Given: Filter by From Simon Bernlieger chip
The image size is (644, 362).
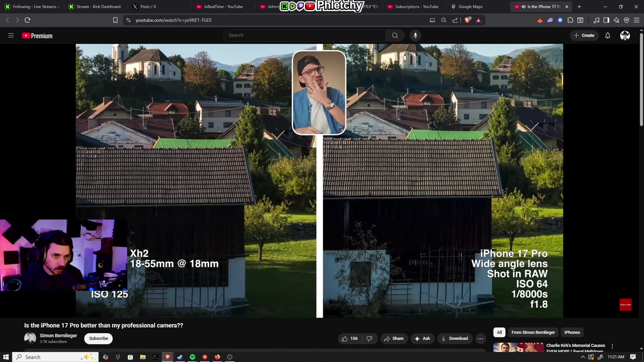Looking at the screenshot, I should [x=533, y=332].
